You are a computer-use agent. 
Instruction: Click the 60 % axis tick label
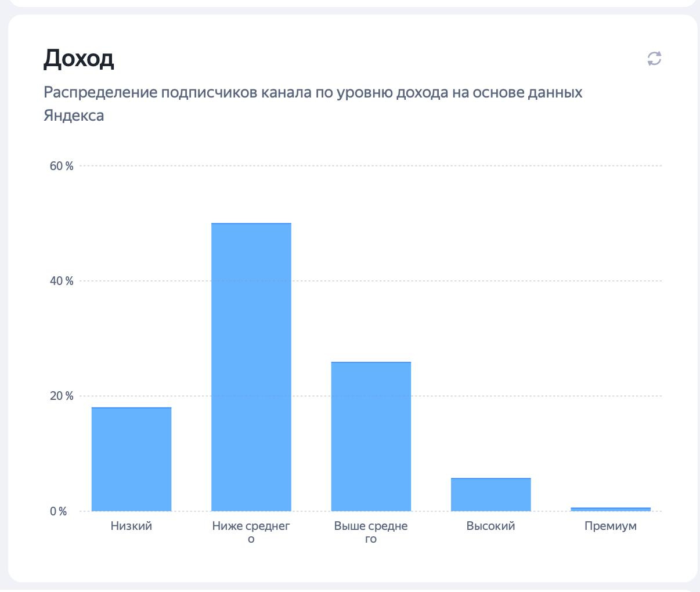pos(62,166)
